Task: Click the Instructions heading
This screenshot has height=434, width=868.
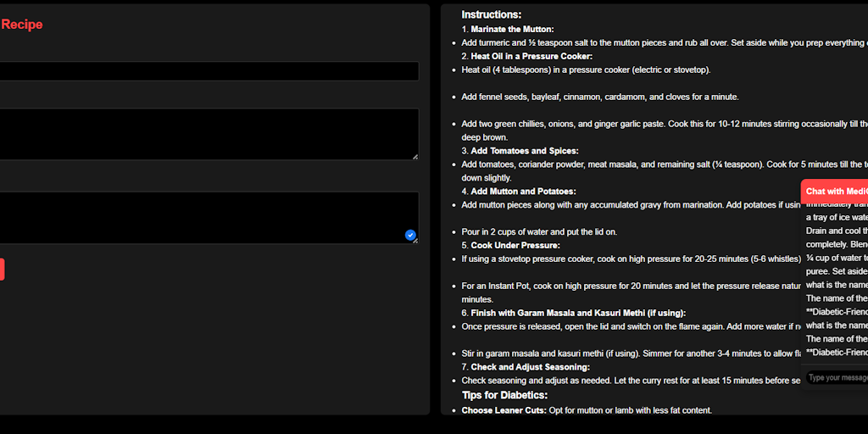Action: (491, 14)
